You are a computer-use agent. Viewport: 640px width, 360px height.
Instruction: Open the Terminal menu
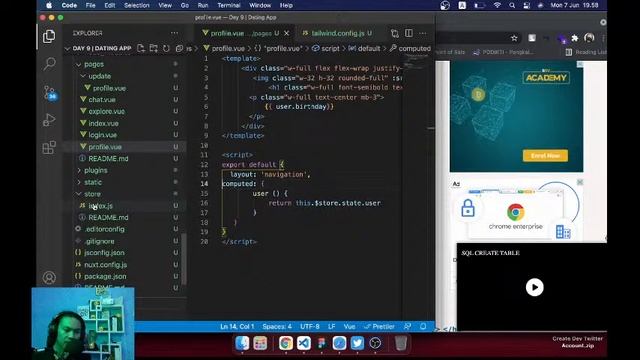[229, 5]
